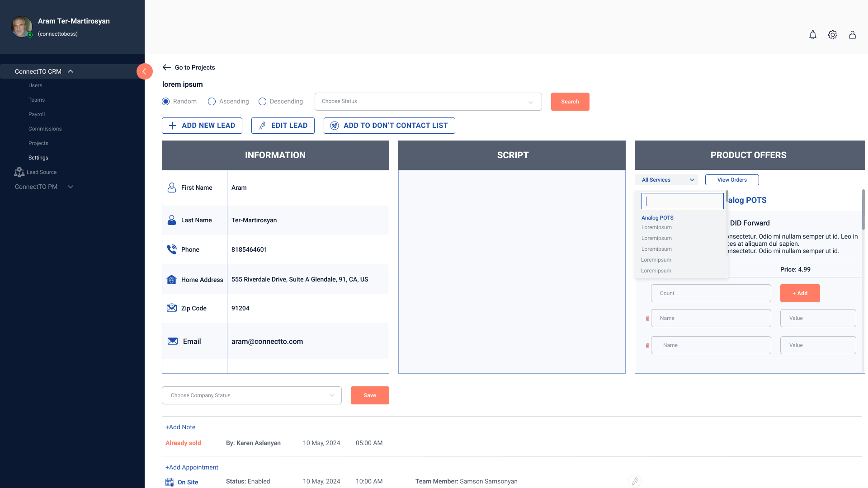This screenshot has width=868, height=488.
Task: Click the View Orders button
Action: pyautogui.click(x=731, y=180)
